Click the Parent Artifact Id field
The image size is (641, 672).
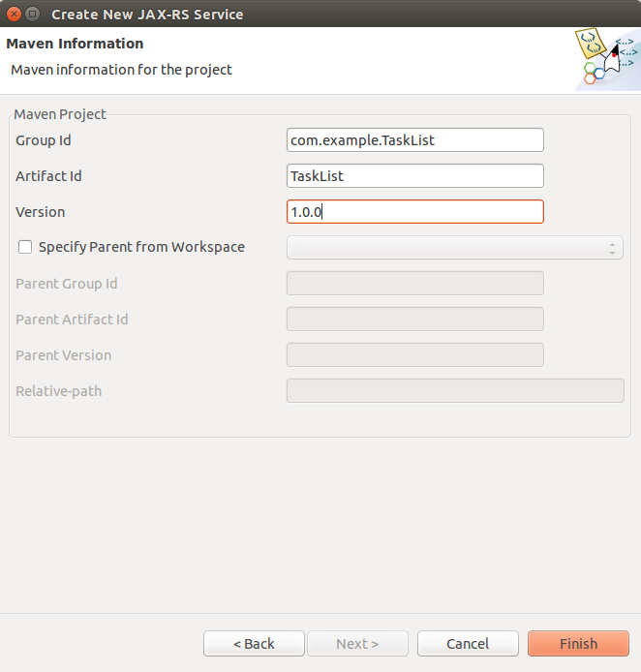[414, 319]
